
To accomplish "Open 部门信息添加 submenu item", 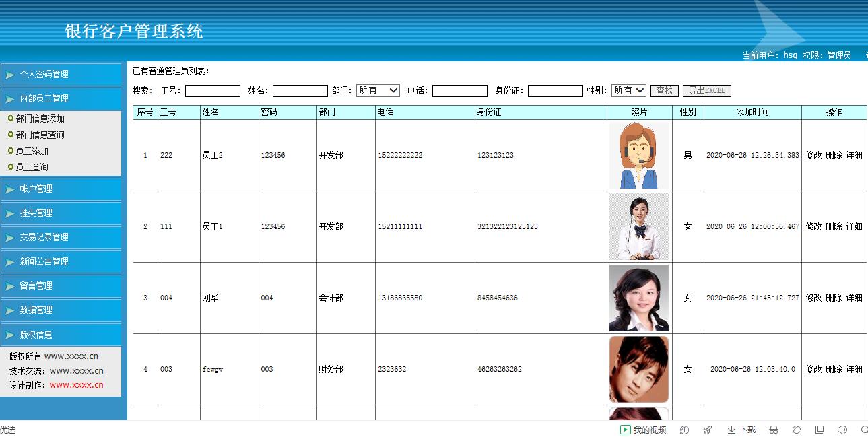I will click(x=40, y=119).
